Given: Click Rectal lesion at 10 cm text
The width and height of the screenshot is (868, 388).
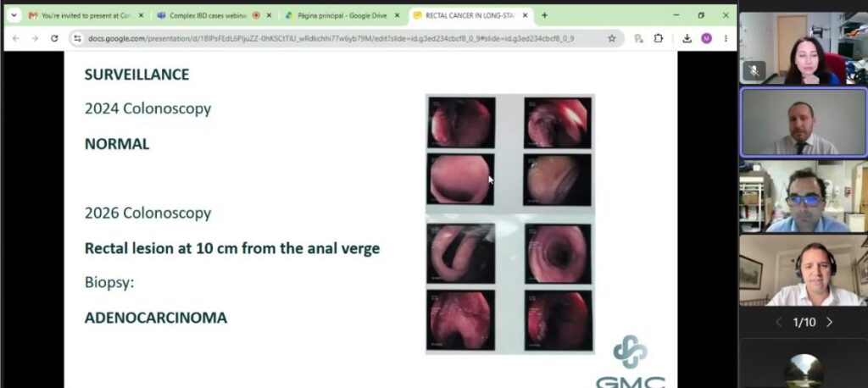Looking at the screenshot, I should tap(232, 248).
